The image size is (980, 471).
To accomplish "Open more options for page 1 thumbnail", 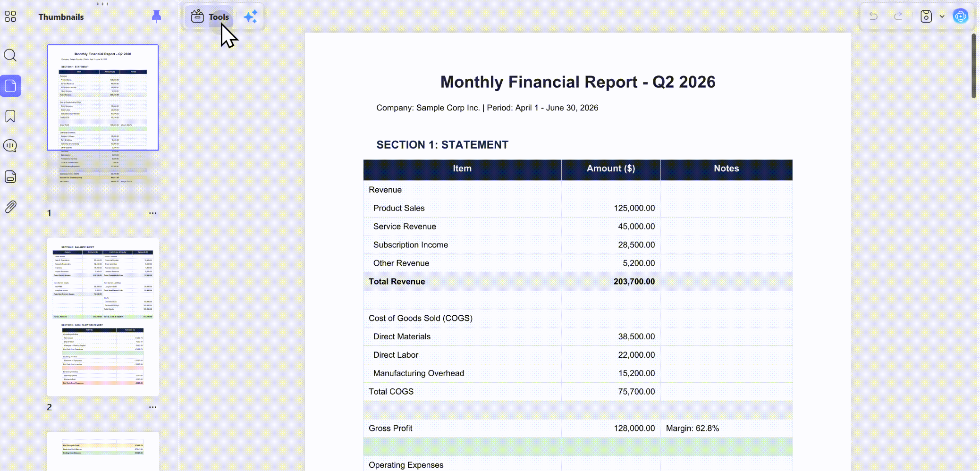I will tap(152, 213).
